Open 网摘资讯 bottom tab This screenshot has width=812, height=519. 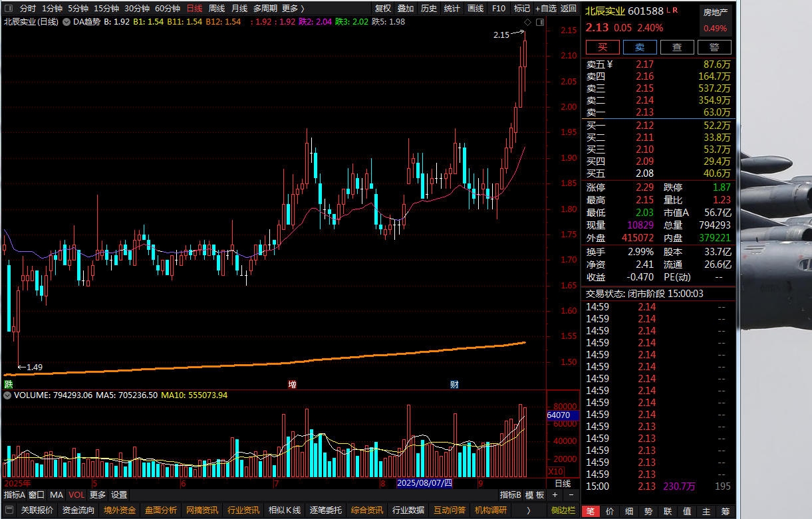tap(202, 510)
